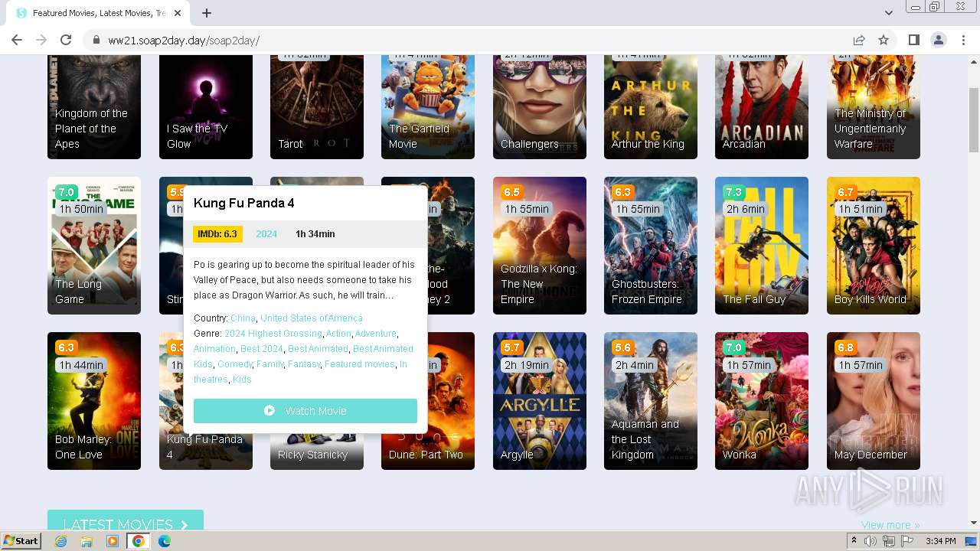
Task: Click the Kung Fu Panda 4 title
Action: click(243, 203)
